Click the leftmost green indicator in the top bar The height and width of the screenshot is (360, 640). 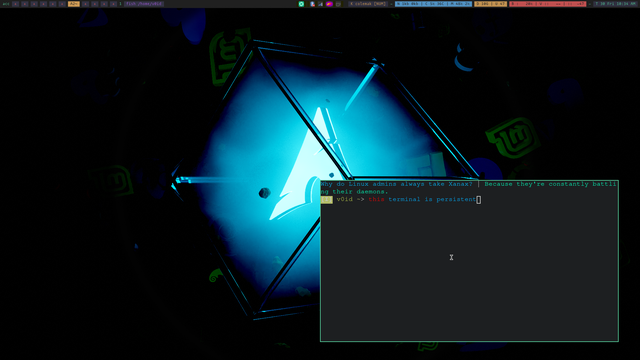click(6, 4)
